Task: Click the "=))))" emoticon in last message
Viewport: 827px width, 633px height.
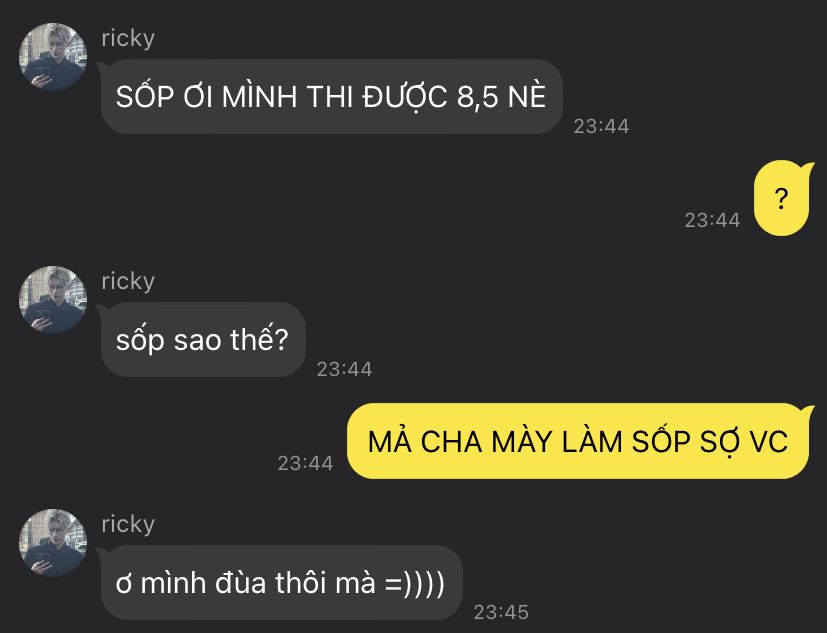Action: pos(415,584)
